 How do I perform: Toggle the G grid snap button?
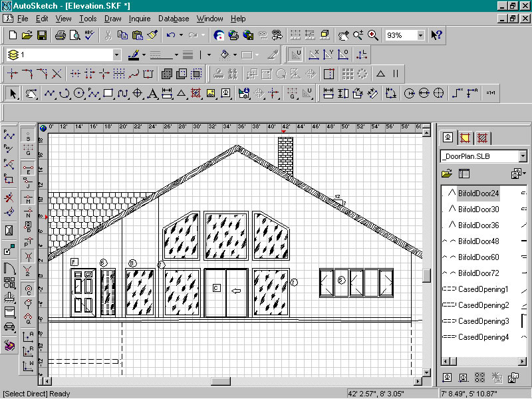tap(28, 150)
